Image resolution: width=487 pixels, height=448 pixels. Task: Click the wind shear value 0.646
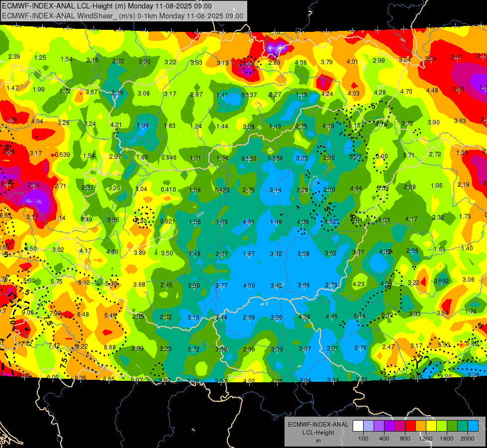click(169, 158)
